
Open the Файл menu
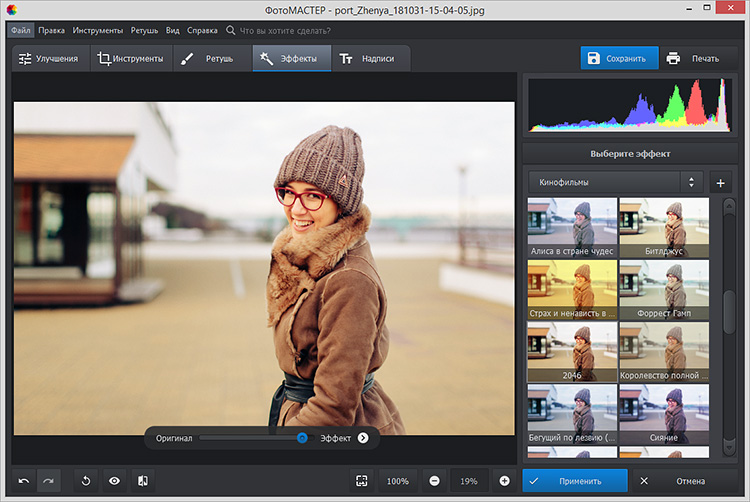coord(21,31)
